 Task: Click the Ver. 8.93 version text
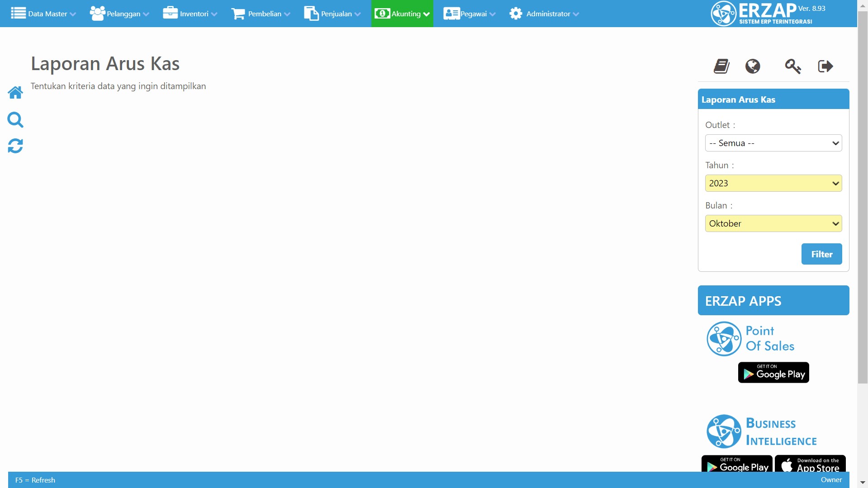click(812, 8)
